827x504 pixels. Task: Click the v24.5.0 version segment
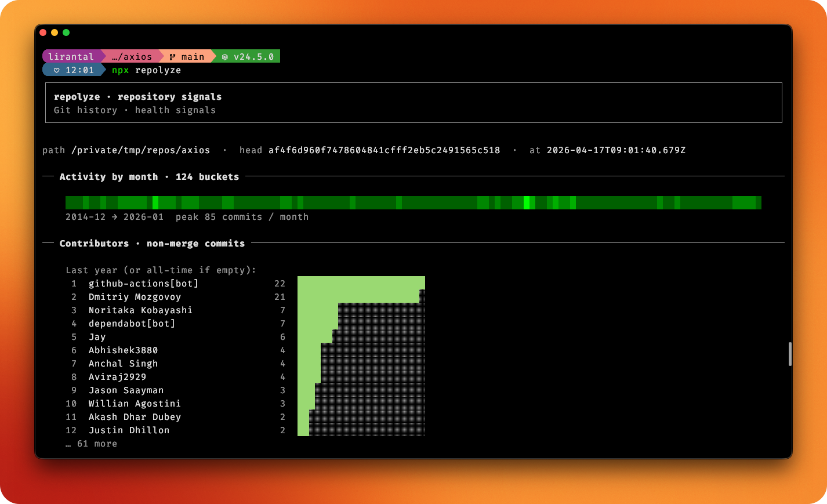(248, 56)
